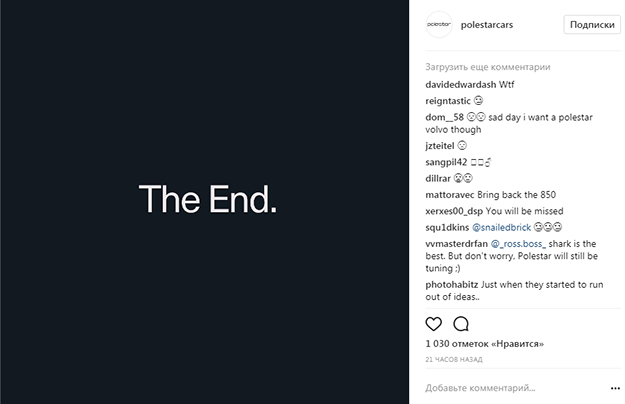Click the The End post image
625x404 pixels.
[x=204, y=202]
